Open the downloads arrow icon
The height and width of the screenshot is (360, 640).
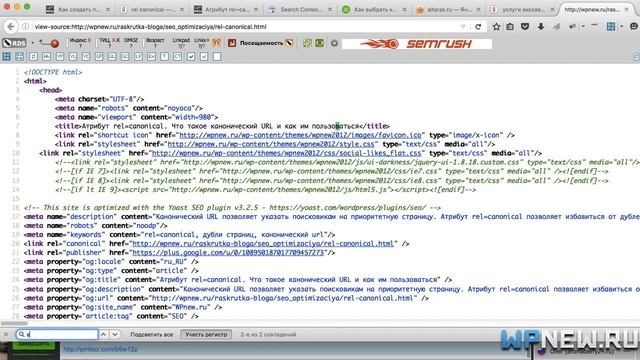541,27
